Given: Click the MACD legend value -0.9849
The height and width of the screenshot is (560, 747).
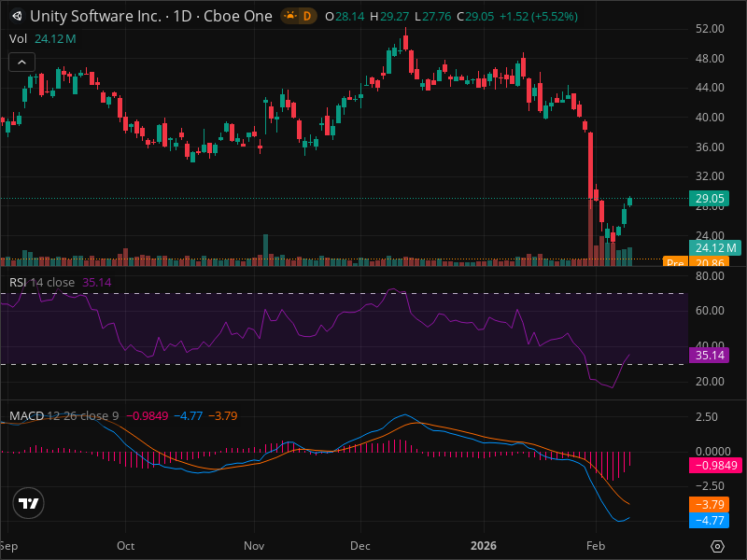Looking at the screenshot, I should pos(148,415).
